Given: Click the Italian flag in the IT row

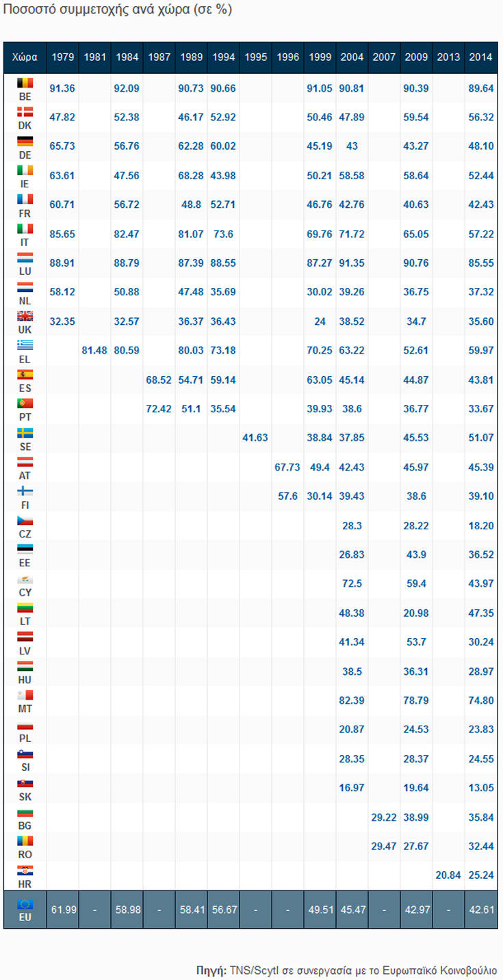Looking at the screenshot, I should coord(25,228).
